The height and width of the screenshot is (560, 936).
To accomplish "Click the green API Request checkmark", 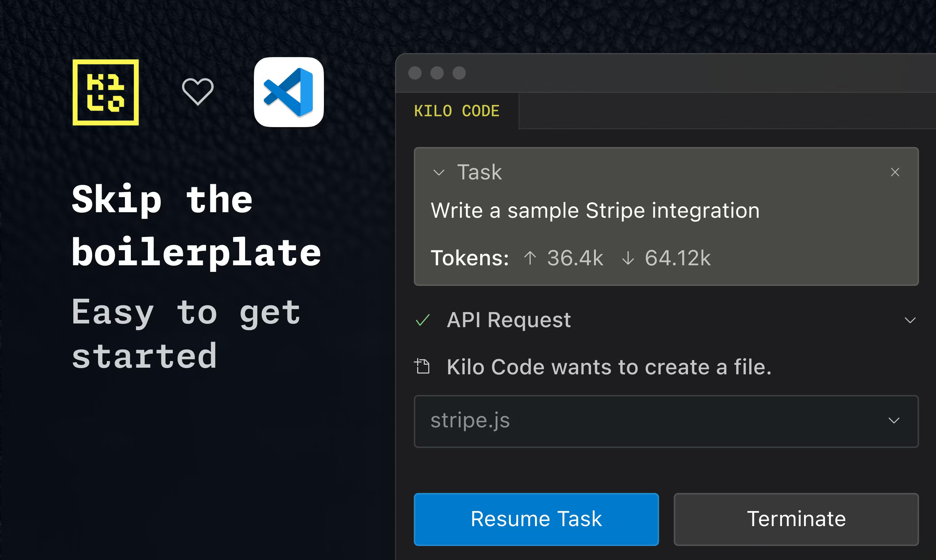I will click(x=422, y=320).
